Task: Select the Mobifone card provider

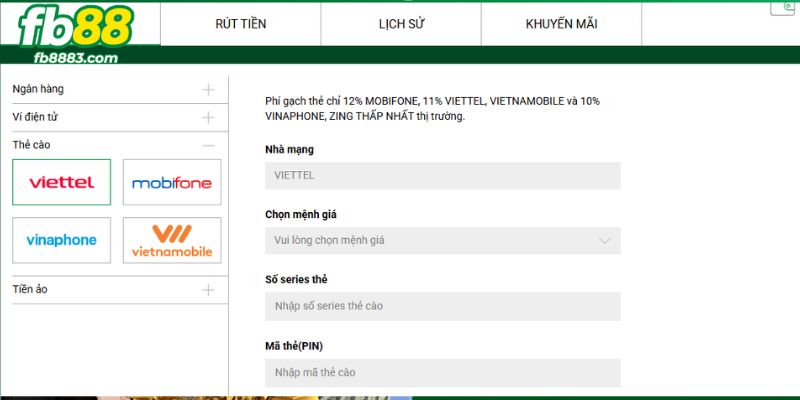Action: click(172, 182)
